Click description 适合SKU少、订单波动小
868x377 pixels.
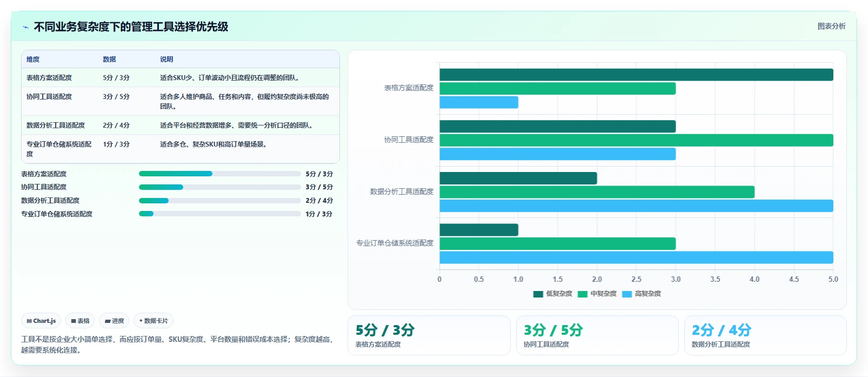(230, 78)
